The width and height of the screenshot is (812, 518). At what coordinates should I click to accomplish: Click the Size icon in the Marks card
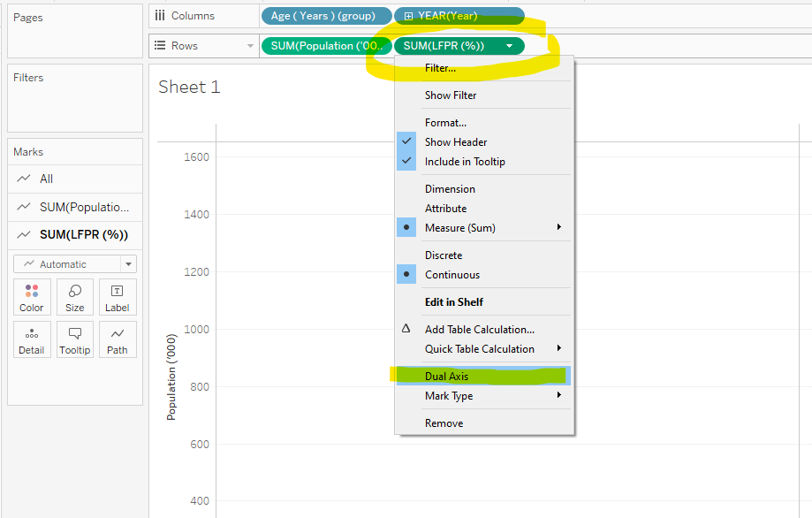point(74,297)
